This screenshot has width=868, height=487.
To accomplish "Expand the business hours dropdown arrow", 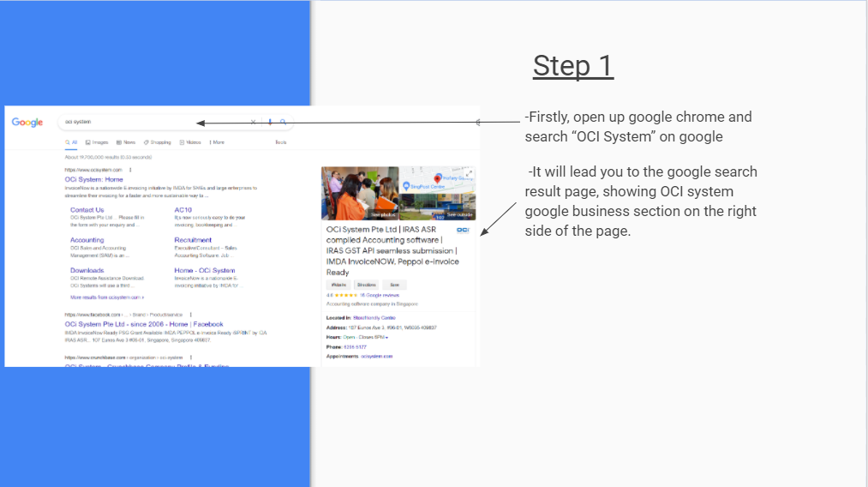I will click(x=387, y=338).
